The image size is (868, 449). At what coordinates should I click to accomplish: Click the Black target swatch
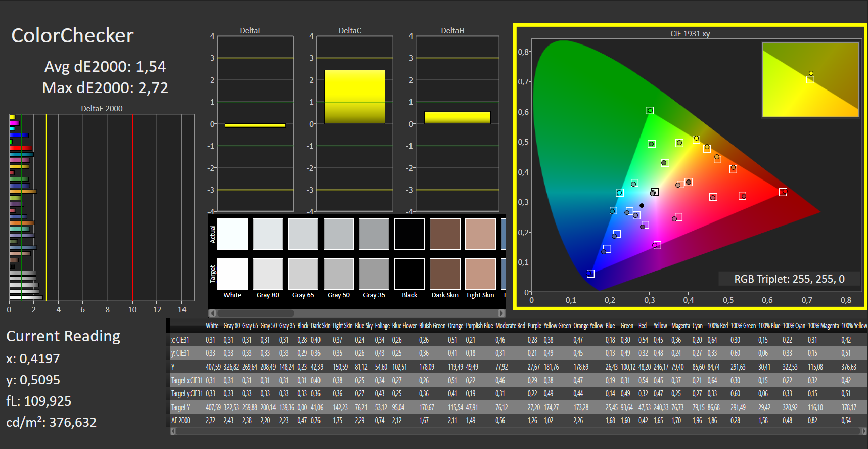click(409, 274)
